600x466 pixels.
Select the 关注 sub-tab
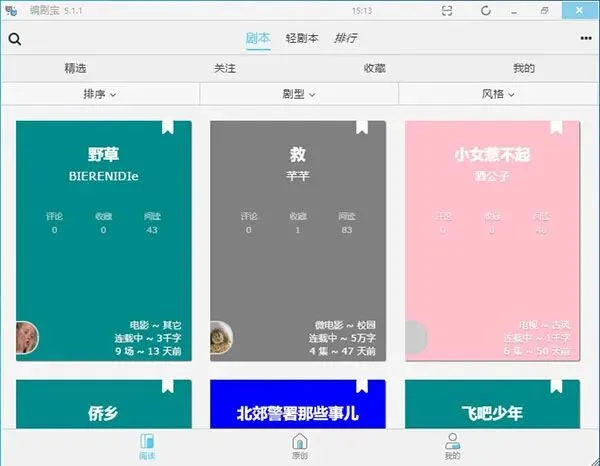click(x=225, y=68)
